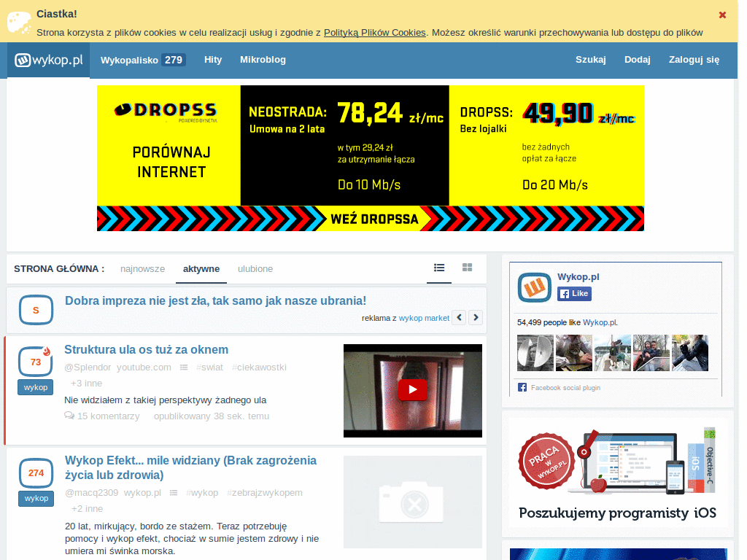Click the 274 vote counter badge
The height and width of the screenshot is (560, 747).
36,472
